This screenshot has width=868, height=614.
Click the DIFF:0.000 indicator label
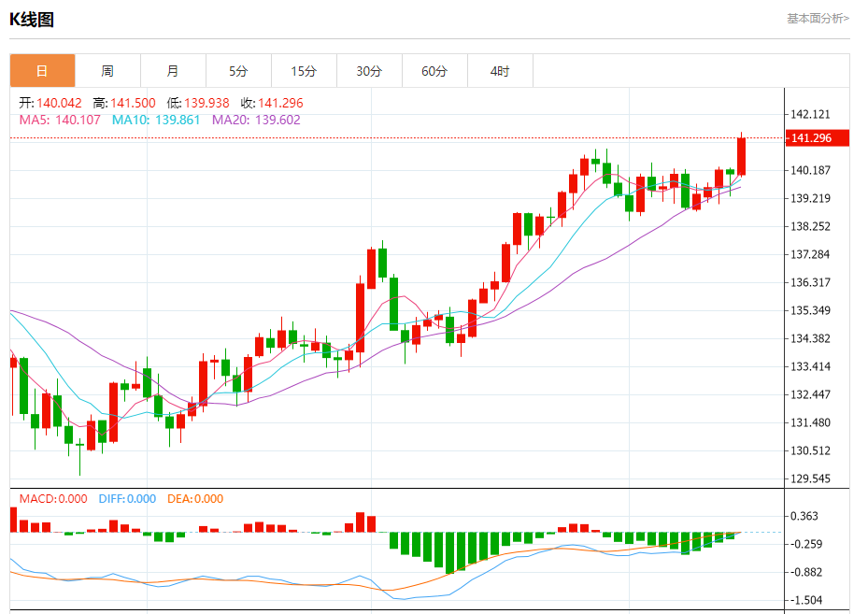pos(127,499)
